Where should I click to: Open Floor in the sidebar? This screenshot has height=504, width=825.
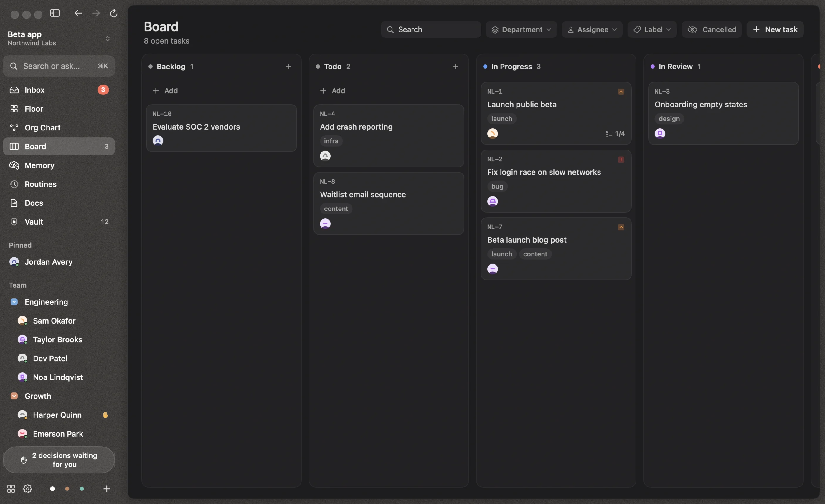click(x=59, y=109)
